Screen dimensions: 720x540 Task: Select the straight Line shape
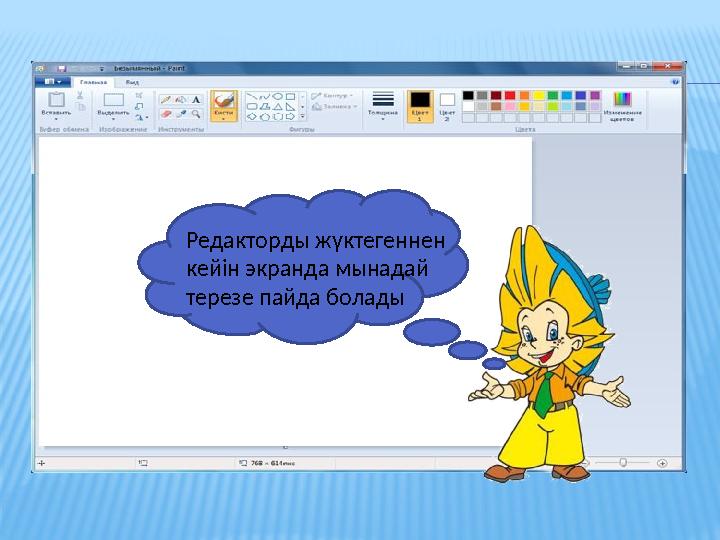click(252, 96)
